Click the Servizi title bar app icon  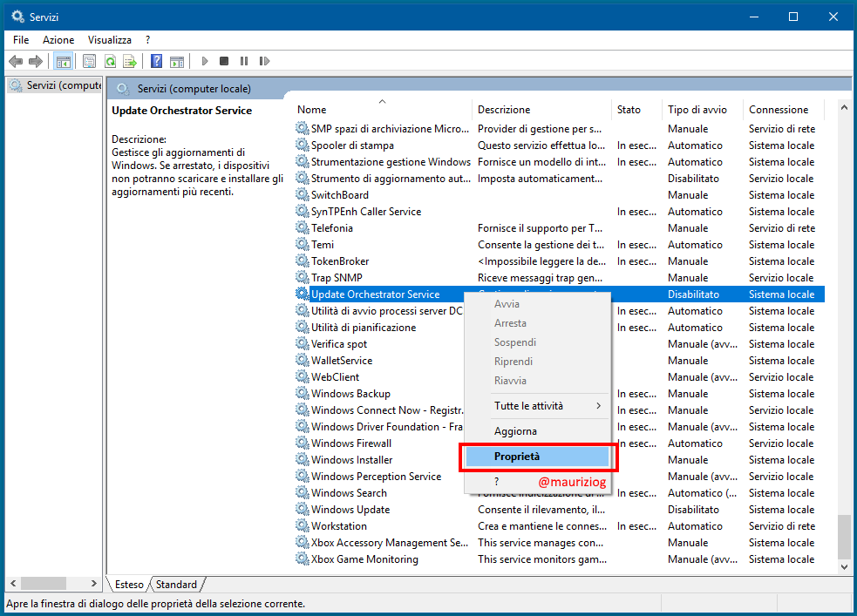(18, 17)
